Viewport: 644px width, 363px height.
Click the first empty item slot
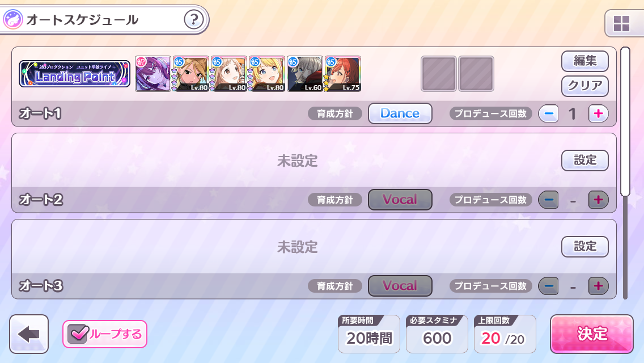pyautogui.click(x=439, y=74)
